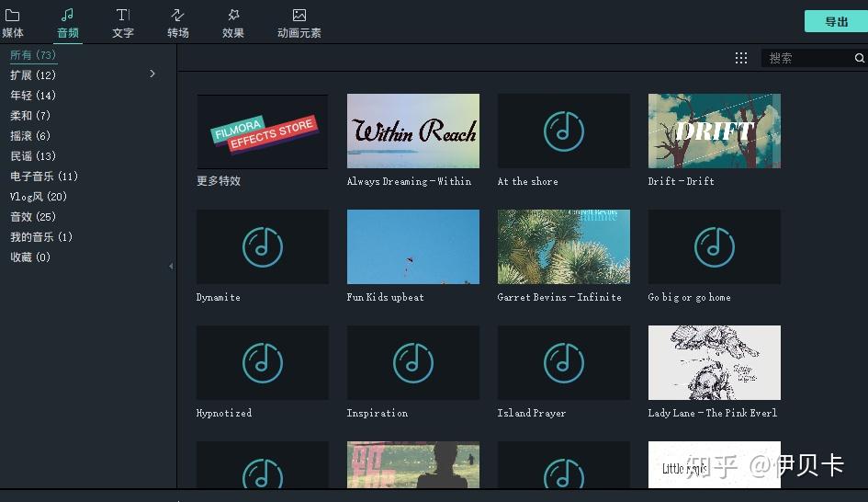
Task: Open the 动画元素 elements tab
Action: point(299,23)
